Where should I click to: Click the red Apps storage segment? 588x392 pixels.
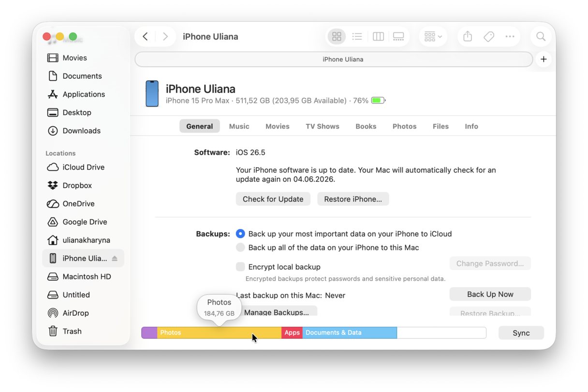click(292, 333)
